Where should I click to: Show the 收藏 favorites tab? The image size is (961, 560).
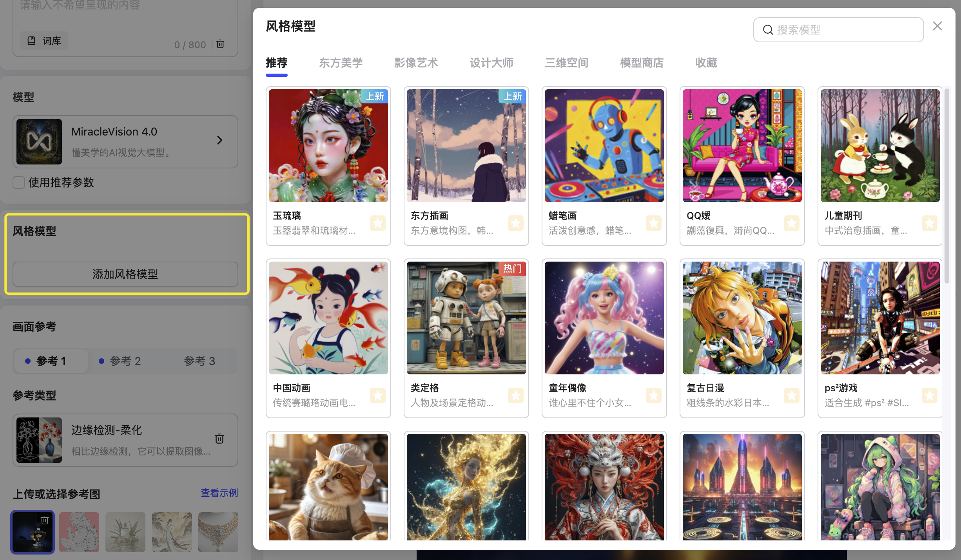706,63
